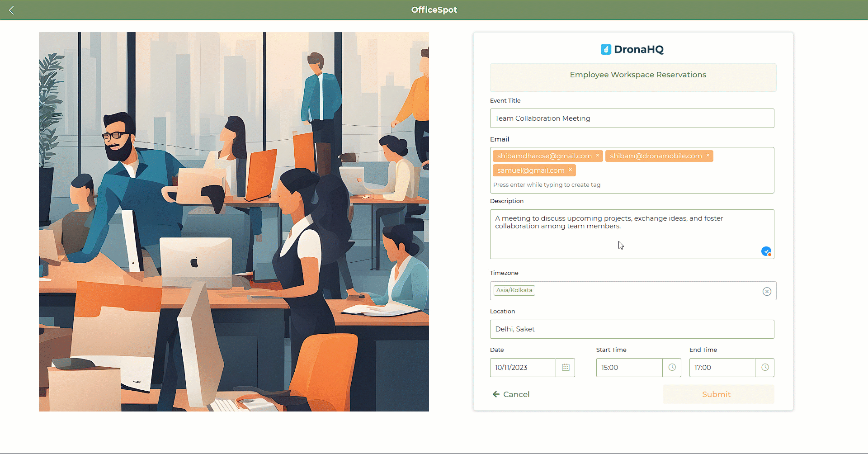Click the OfficeSpot header title
Screen dimensions: 868x454
tap(434, 10)
